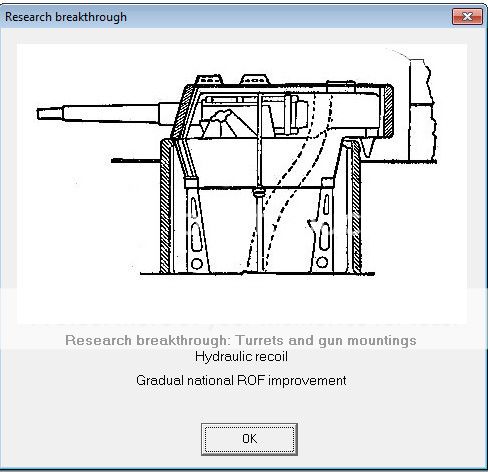This screenshot has width=488, height=472.
Task: Click the left support strut with circular hole
Action: click(x=196, y=227)
